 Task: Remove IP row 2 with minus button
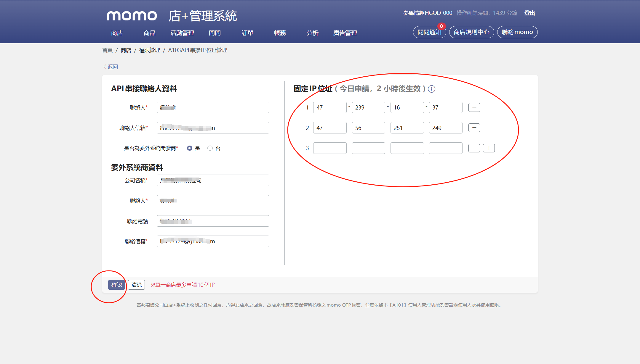pos(474,128)
